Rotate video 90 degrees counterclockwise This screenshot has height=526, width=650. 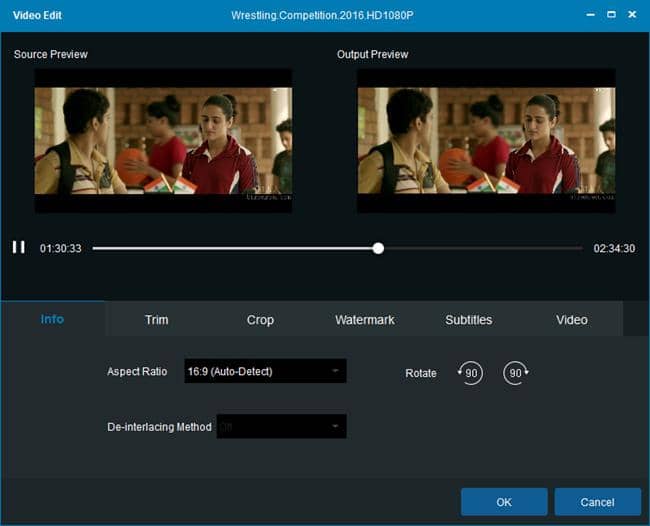470,373
